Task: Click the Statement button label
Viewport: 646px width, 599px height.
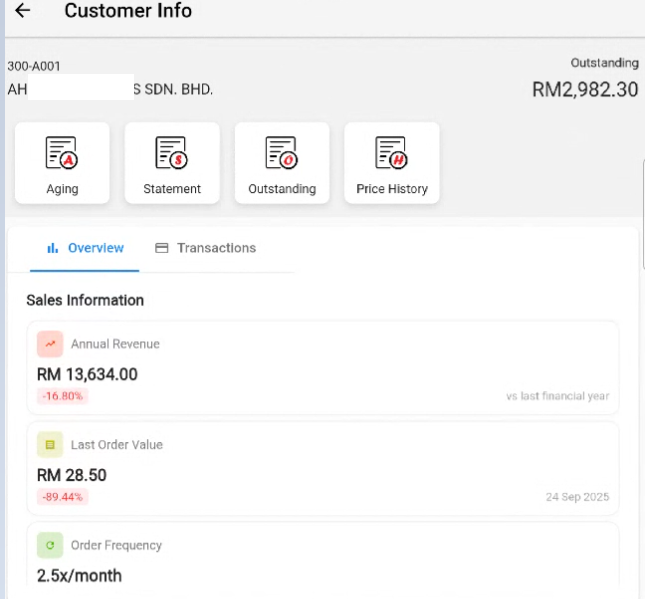Action: 172,189
